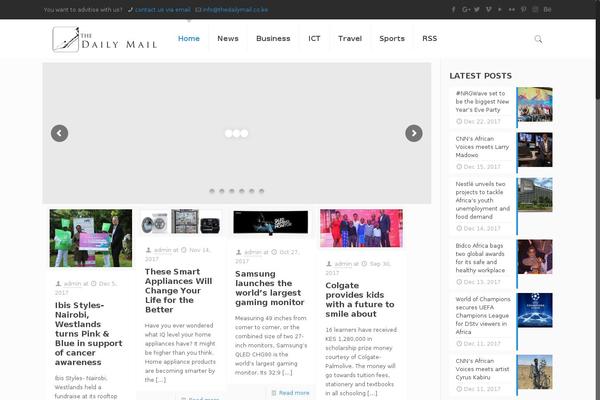
Task: Click the 'LATEST POSTS' sidebar heading
Action: [x=481, y=76]
